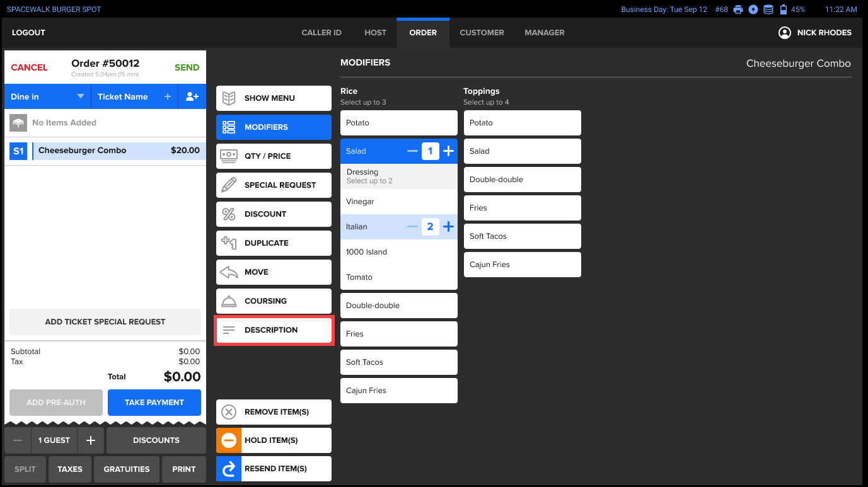The image size is (868, 487).
Task: Switch to the Customer tab
Action: point(482,33)
